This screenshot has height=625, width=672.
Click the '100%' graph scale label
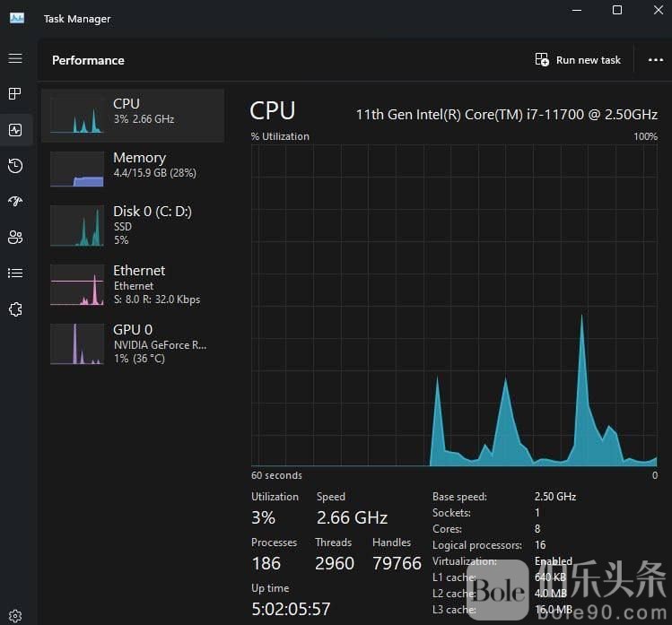pyautogui.click(x=645, y=136)
